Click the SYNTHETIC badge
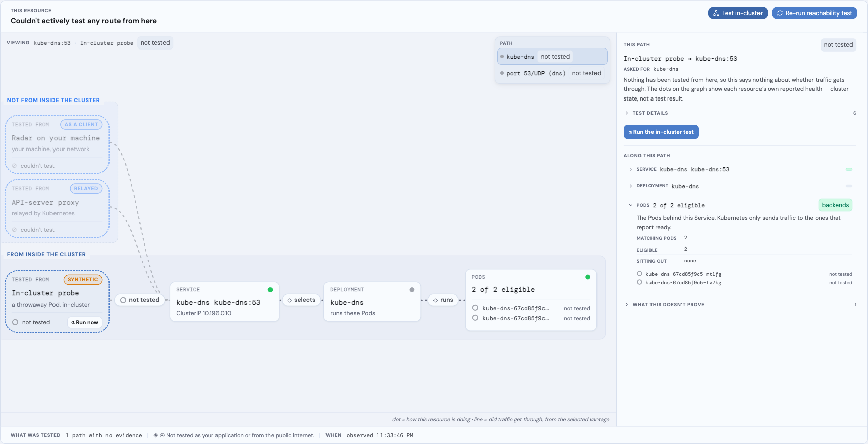This screenshot has width=868, height=444. click(83, 280)
